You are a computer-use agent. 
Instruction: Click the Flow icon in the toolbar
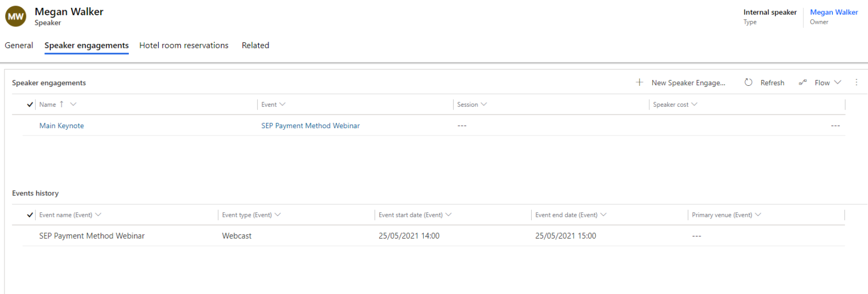[802, 82]
